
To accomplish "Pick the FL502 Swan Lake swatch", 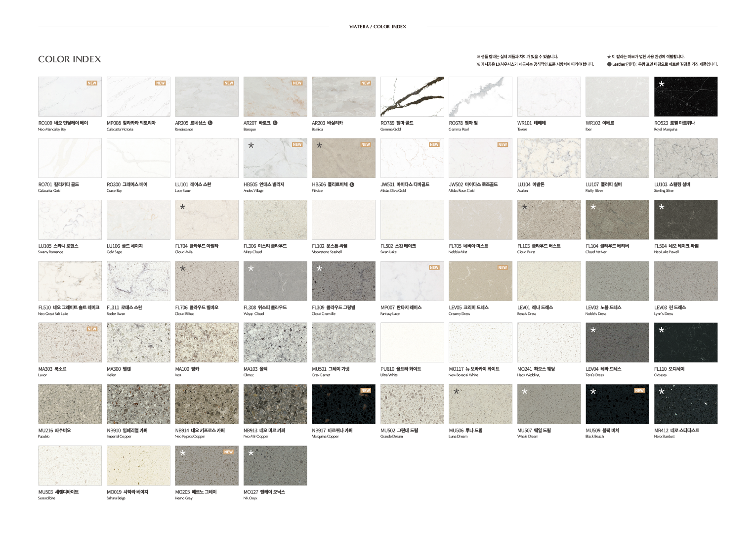I will (412, 220).
